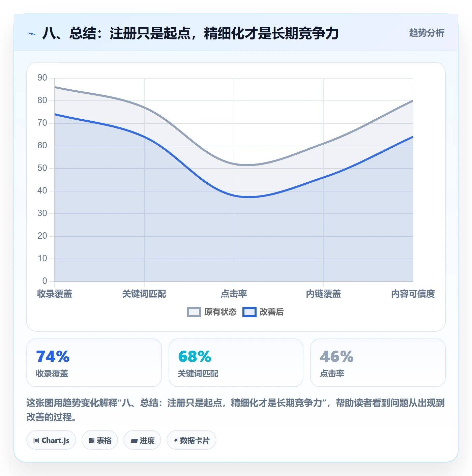
Task: Select the 数据卡片 tag chip
Action: [191, 440]
